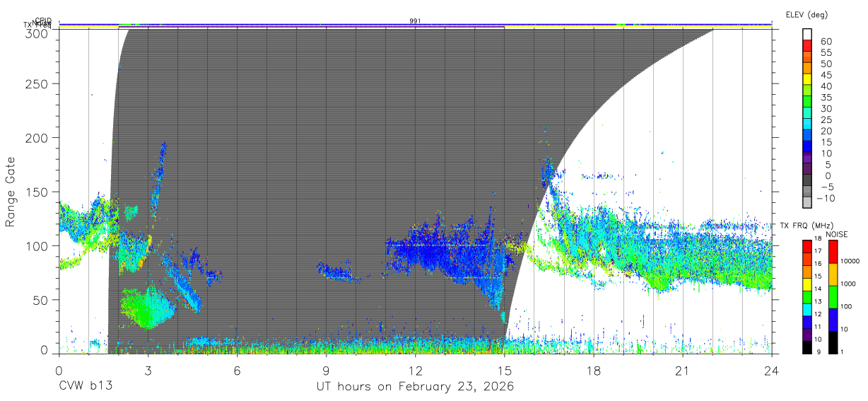Click the '40' value in ELEV legend
Viewport: 868px width, 401px height.
pyautogui.click(x=826, y=86)
